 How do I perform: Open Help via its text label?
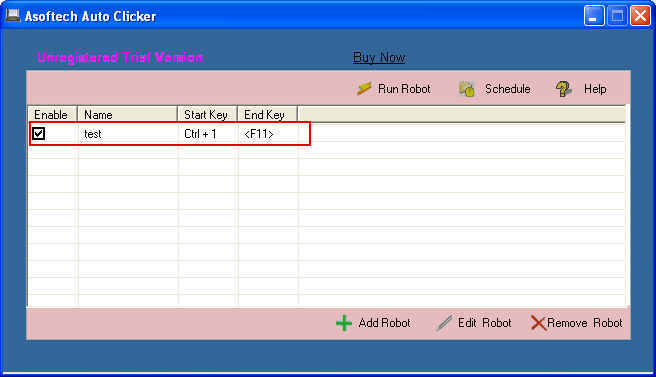click(595, 89)
